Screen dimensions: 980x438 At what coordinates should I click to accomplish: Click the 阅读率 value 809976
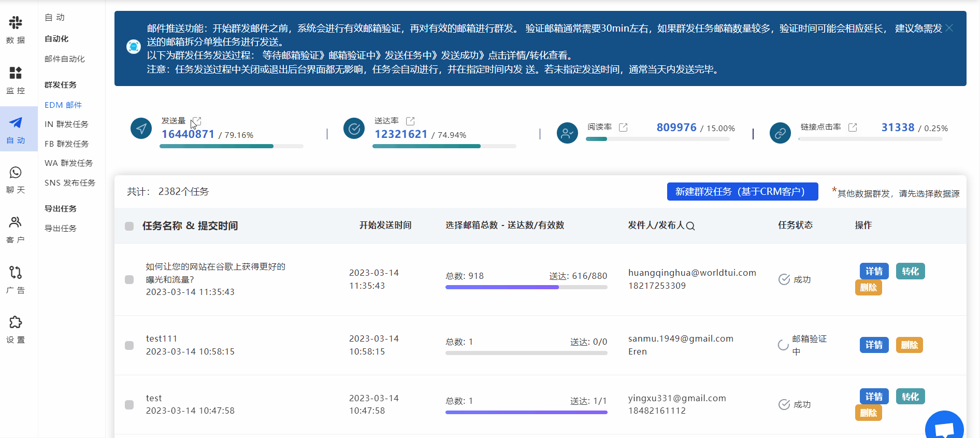pos(676,128)
